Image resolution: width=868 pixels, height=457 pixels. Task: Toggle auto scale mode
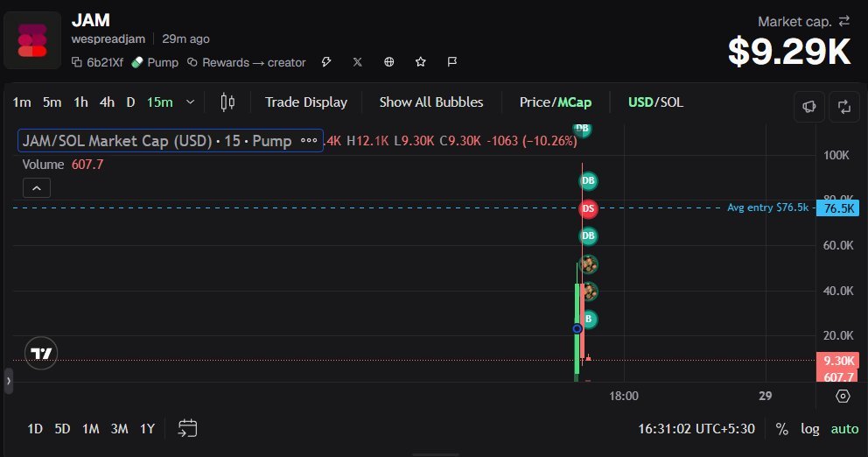click(844, 429)
